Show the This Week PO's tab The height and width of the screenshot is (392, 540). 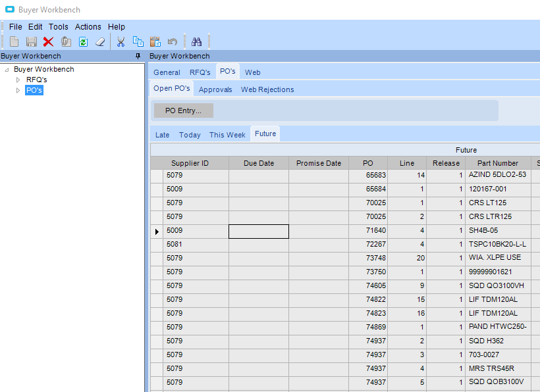[x=227, y=135]
